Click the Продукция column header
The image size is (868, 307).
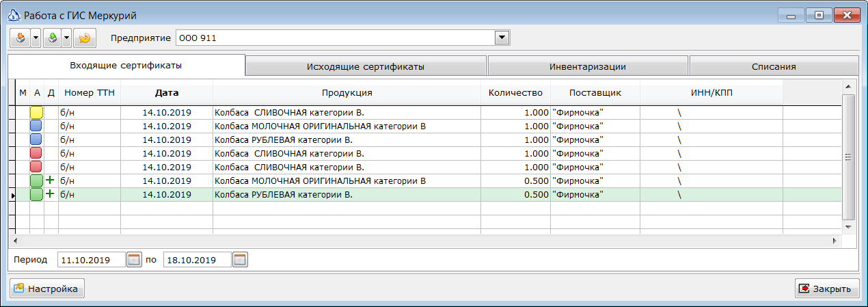[x=347, y=92]
